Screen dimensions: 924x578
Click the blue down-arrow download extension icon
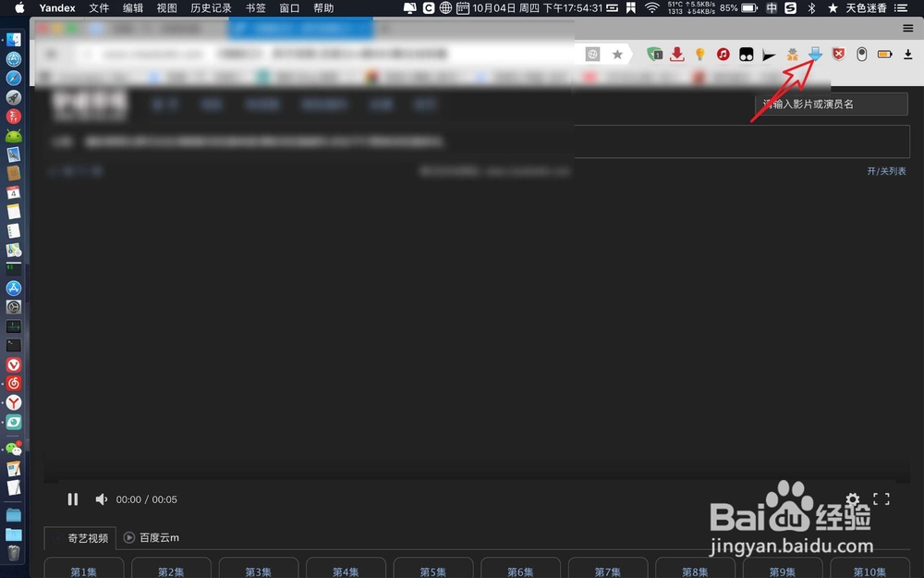click(x=815, y=55)
